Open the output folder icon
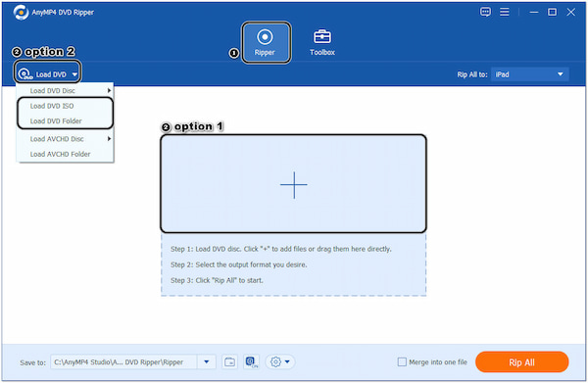The height and width of the screenshot is (383, 588). click(x=229, y=362)
